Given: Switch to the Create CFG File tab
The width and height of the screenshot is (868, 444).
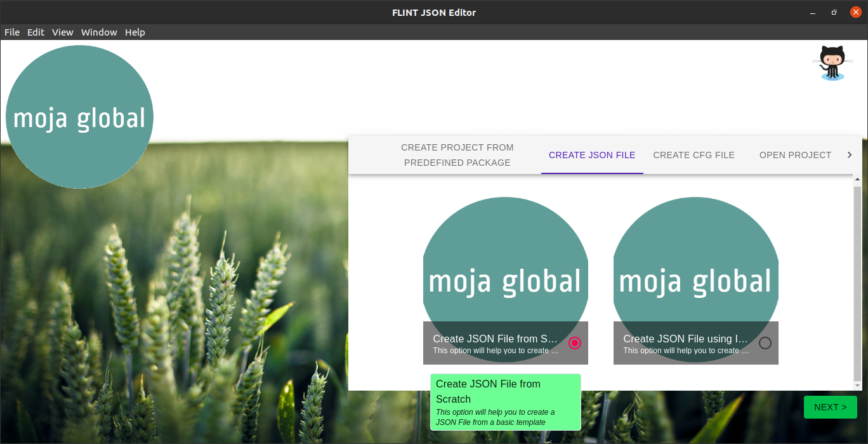Looking at the screenshot, I should pyautogui.click(x=694, y=155).
